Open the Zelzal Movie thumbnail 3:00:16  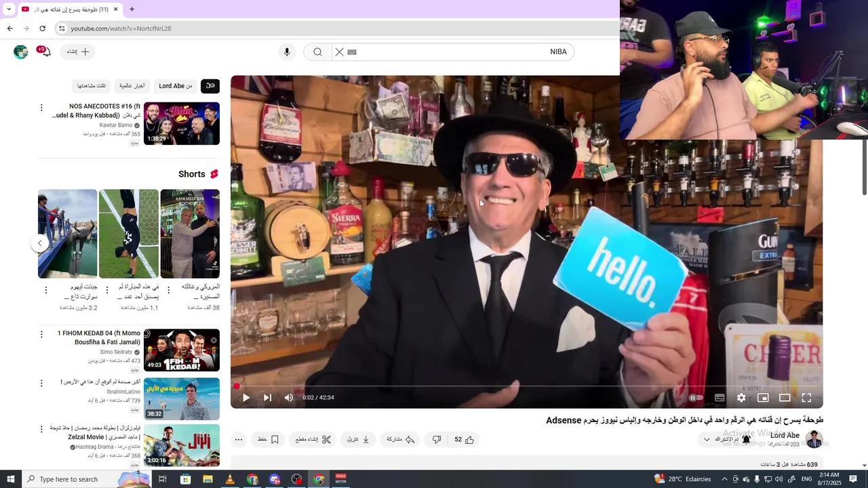(182, 445)
